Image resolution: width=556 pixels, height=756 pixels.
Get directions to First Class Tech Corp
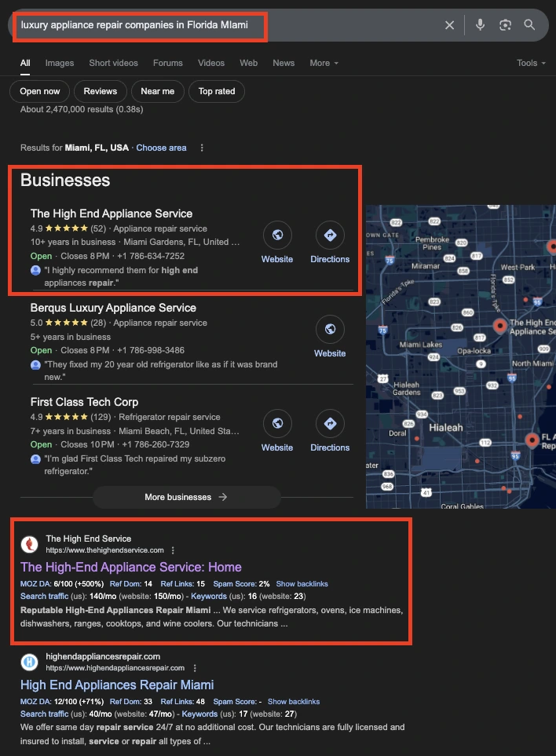330,423
